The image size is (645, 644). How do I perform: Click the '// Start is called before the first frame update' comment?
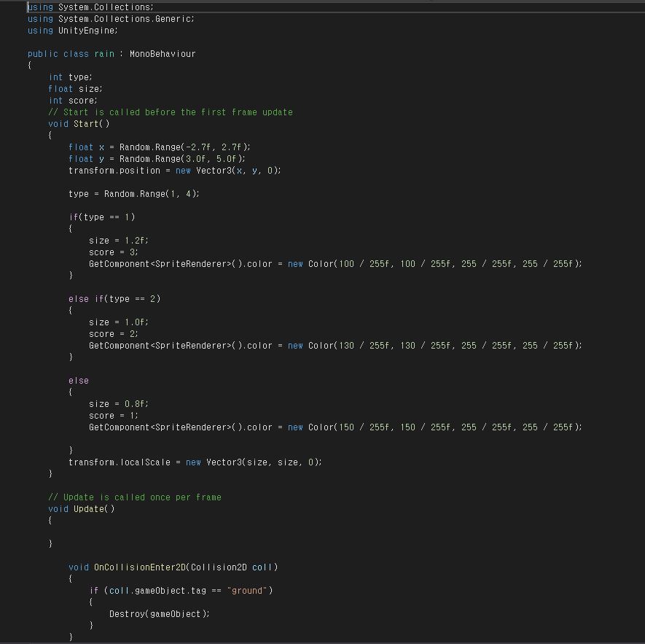pos(171,112)
